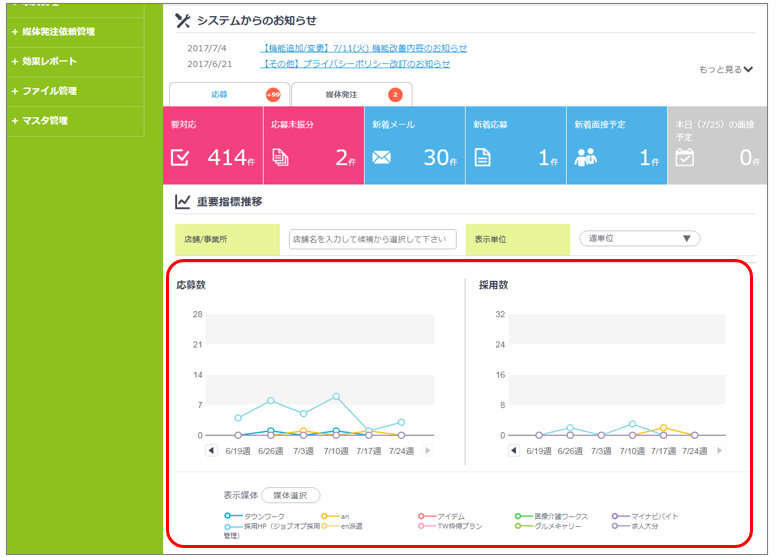Screen dimensions: 777x557
Task: Click the 重要指標推移 chart icon
Action: [x=182, y=202]
